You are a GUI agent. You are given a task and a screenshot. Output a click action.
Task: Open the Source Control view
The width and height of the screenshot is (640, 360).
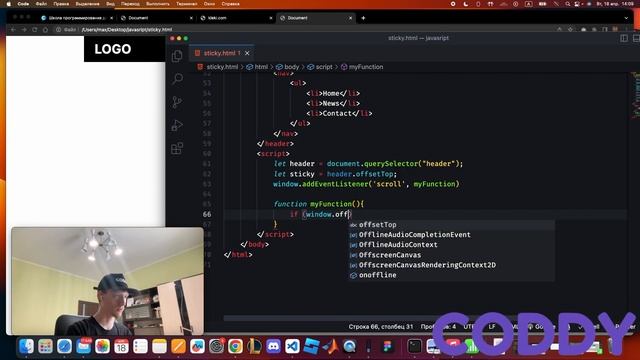click(x=177, y=102)
